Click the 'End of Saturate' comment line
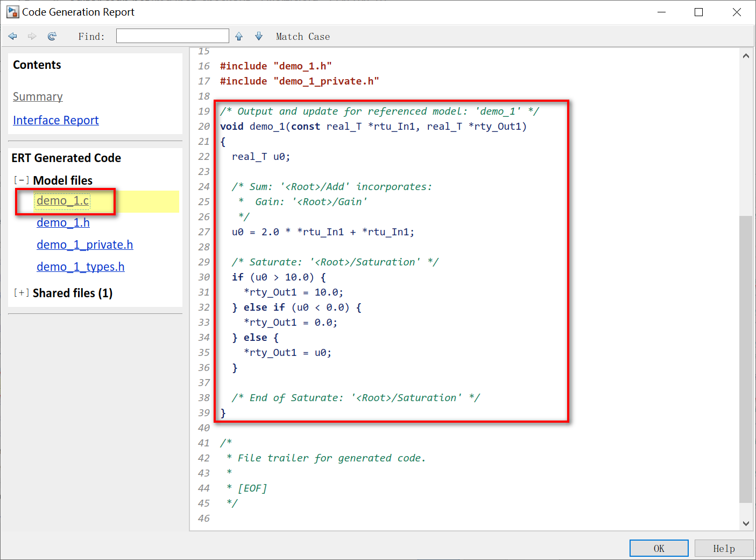This screenshot has height=560, width=756. pos(356,398)
